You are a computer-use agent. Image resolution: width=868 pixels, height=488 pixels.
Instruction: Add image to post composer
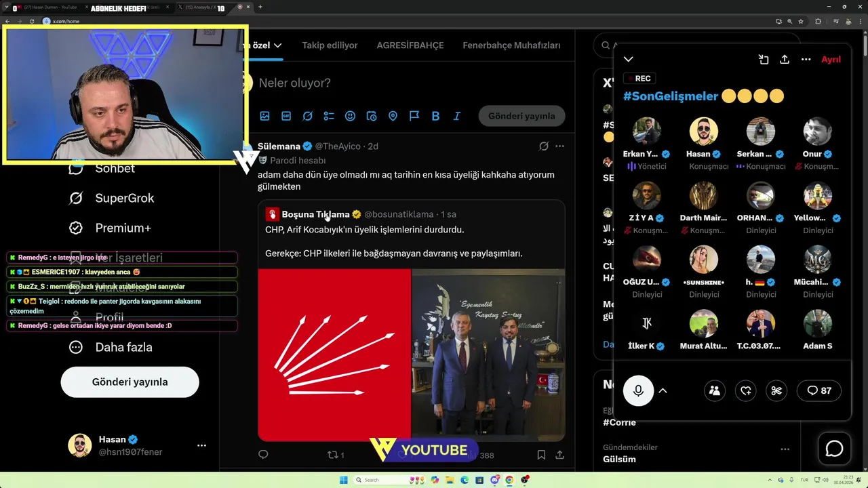(264, 116)
